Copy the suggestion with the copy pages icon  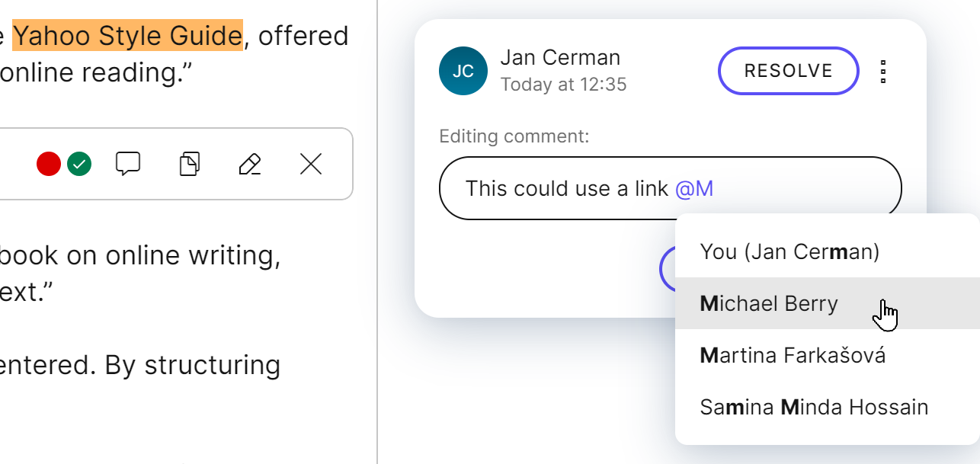pyautogui.click(x=189, y=164)
